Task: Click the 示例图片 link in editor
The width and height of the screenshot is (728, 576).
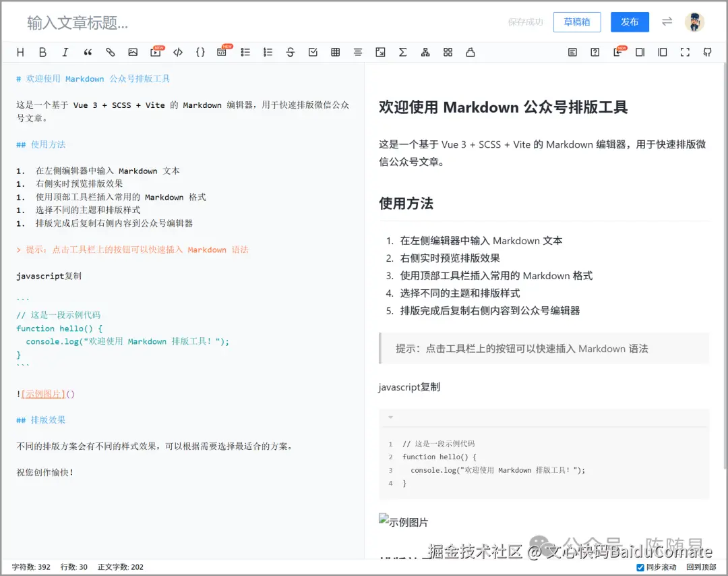Action: tap(42, 394)
